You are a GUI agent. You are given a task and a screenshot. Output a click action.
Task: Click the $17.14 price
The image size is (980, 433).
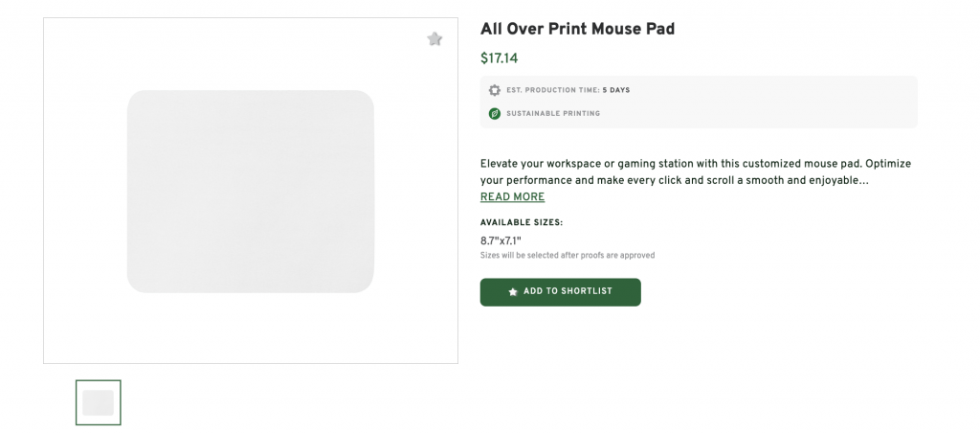[499, 58]
